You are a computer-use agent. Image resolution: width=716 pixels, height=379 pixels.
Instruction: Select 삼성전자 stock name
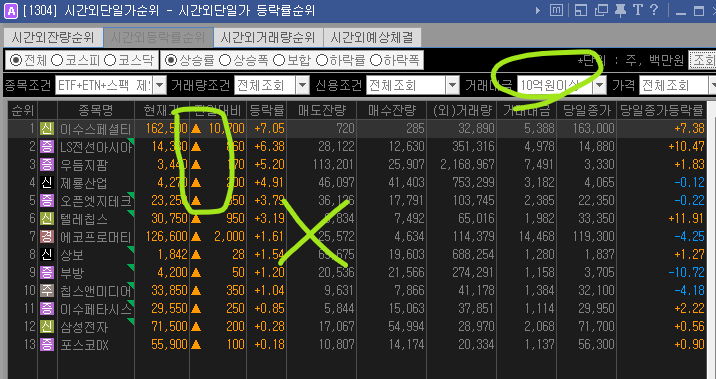[x=84, y=327]
